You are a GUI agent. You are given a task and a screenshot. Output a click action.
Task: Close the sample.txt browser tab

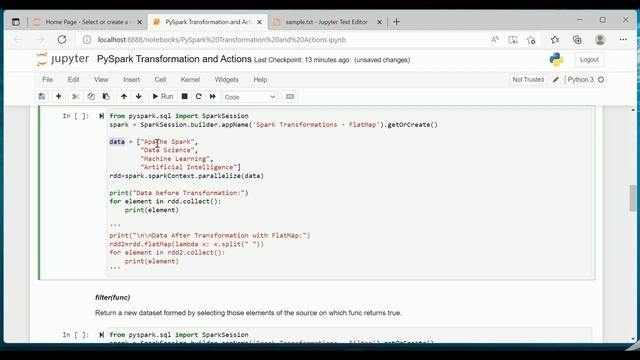coord(379,22)
